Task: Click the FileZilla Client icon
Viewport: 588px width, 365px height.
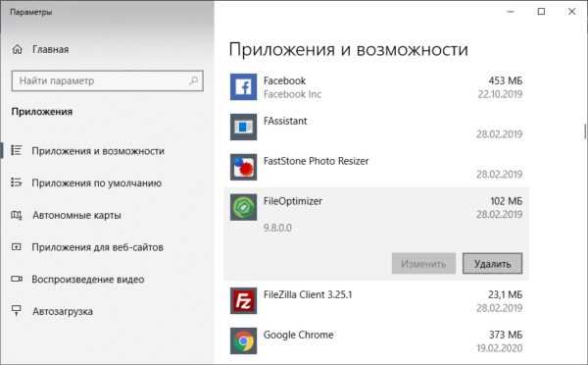Action: pyautogui.click(x=243, y=301)
